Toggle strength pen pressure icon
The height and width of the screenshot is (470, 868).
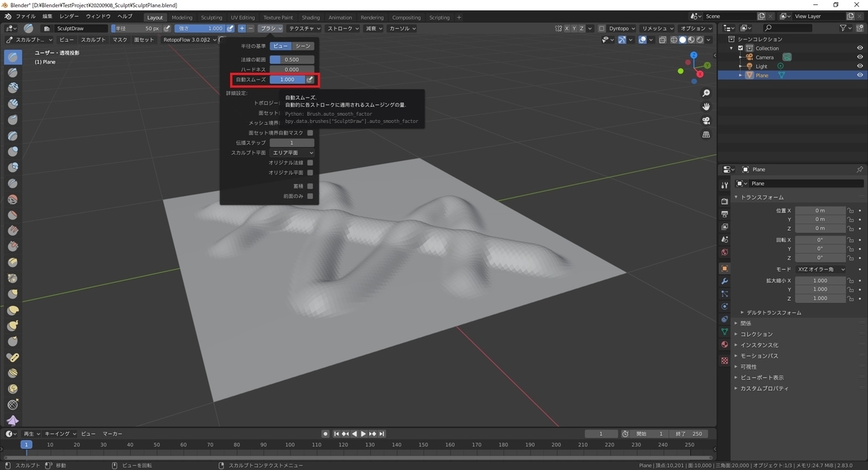231,28
